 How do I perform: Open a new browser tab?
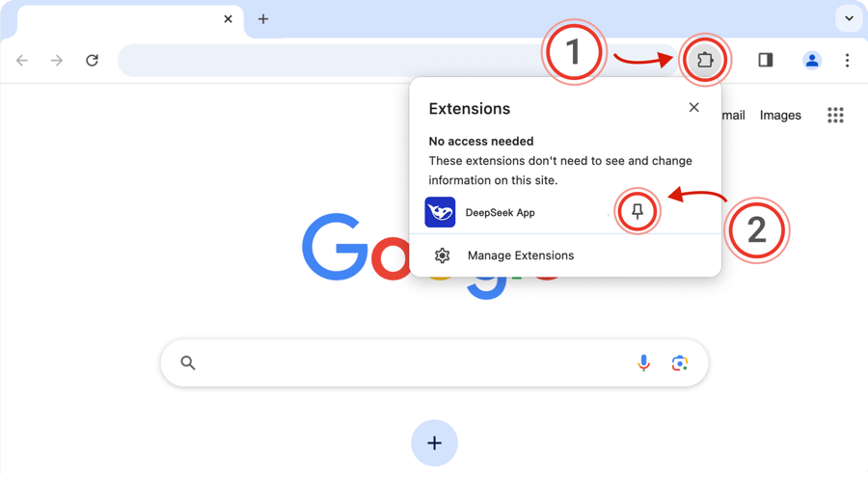(263, 19)
